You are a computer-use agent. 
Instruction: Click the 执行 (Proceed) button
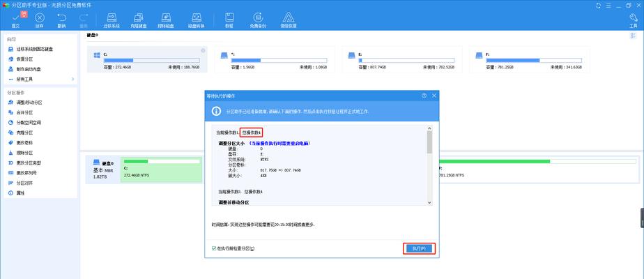tap(418, 248)
